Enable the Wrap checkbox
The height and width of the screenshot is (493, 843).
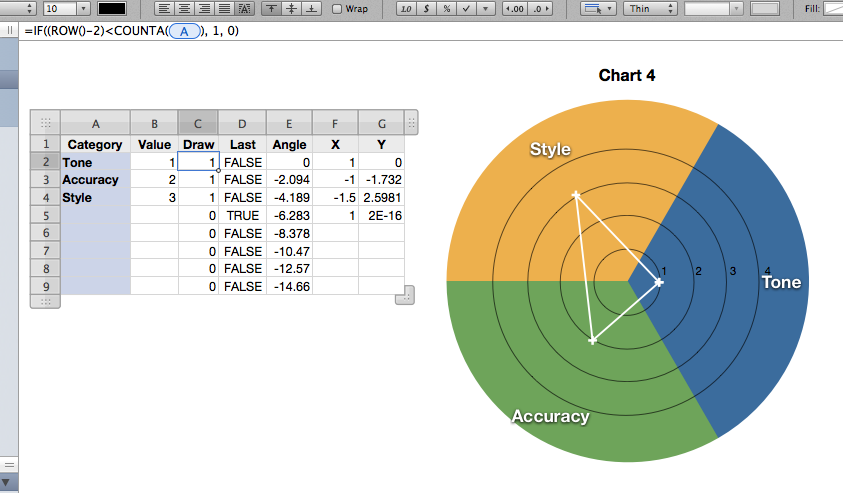pyautogui.click(x=337, y=8)
